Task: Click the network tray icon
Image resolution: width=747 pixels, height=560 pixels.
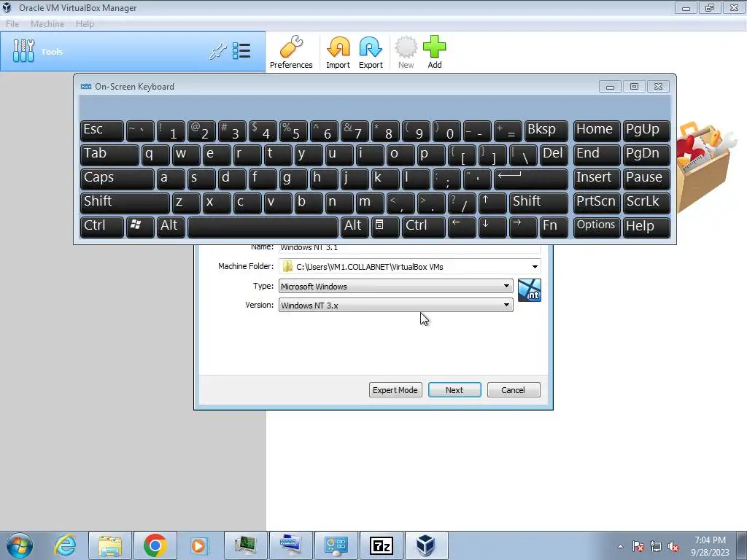Action: click(656, 547)
